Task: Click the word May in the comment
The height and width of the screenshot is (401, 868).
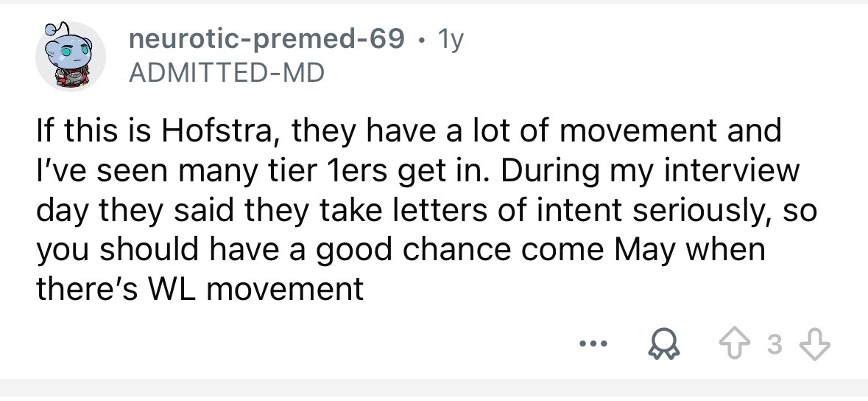Action: coord(646,250)
